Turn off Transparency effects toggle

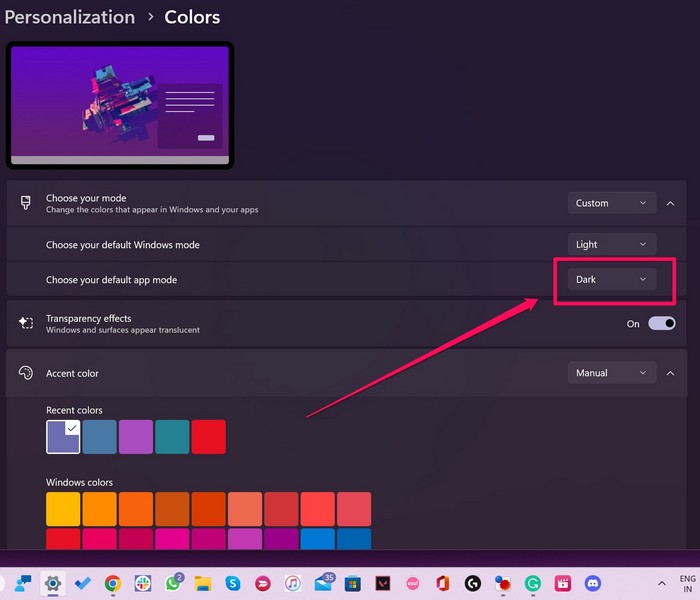pos(662,324)
